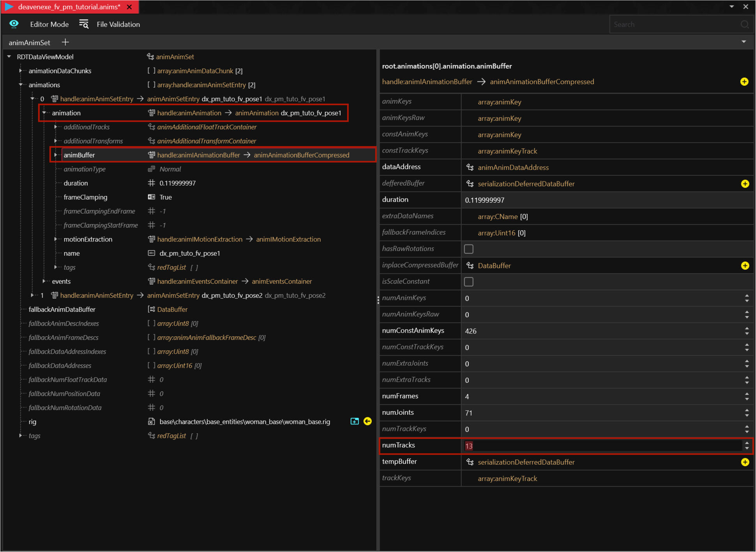Image resolution: width=756 pixels, height=552 pixels.
Task: Click yellow plus icon on inplaceCompressedBuffer row
Action: [x=745, y=265]
